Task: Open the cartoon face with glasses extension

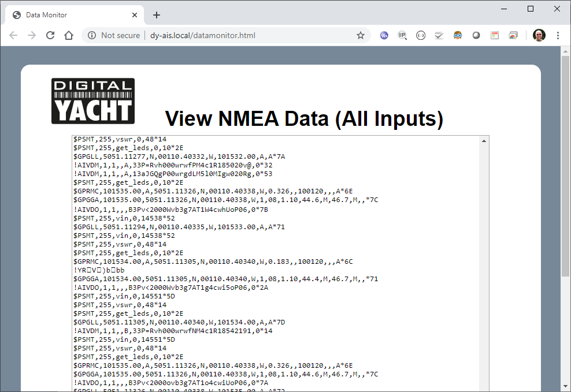Action: coord(458,35)
